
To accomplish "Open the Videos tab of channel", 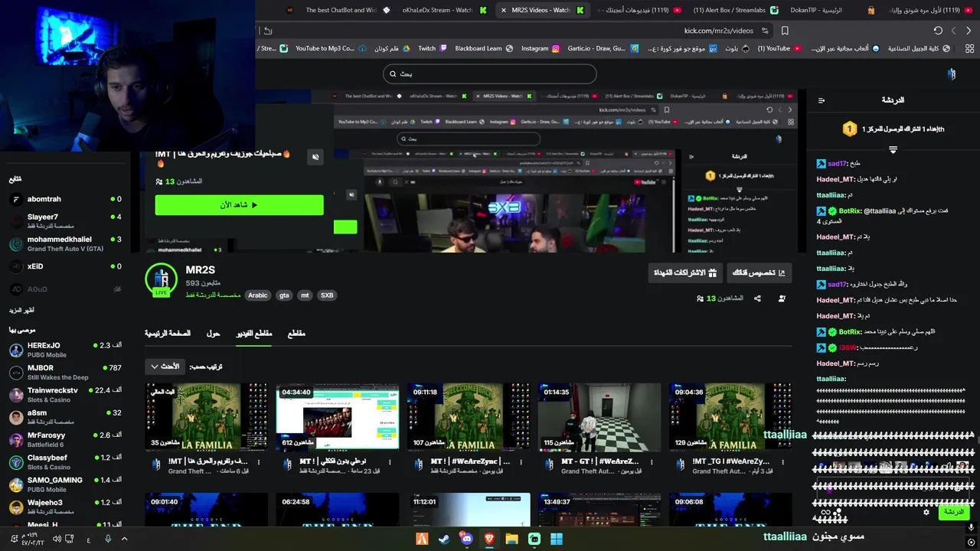I will (x=254, y=334).
